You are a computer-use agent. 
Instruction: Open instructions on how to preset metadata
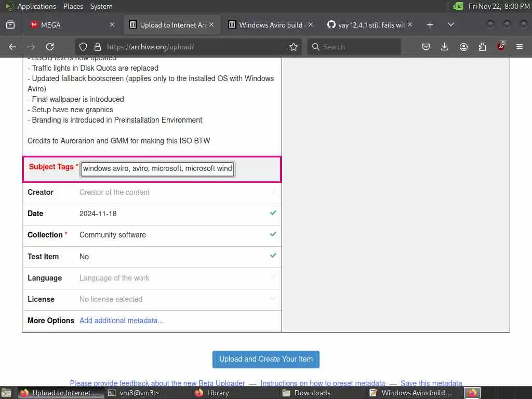[323, 383]
